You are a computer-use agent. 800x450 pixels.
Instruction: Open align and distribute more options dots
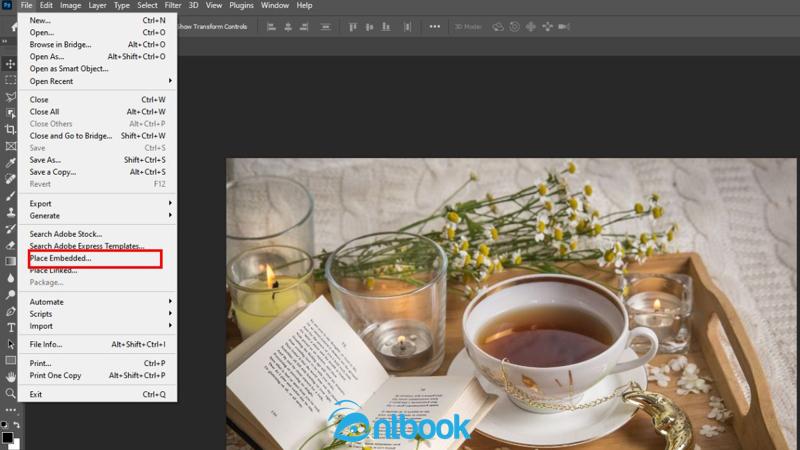[434, 27]
